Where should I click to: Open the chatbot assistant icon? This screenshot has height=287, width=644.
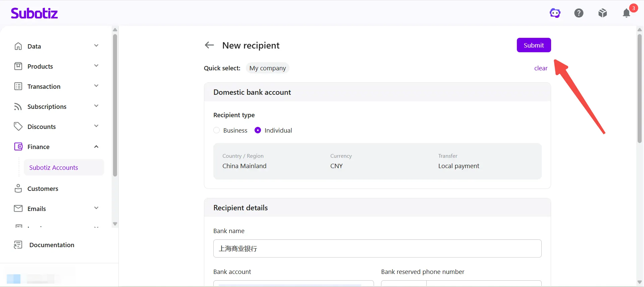[x=555, y=13]
